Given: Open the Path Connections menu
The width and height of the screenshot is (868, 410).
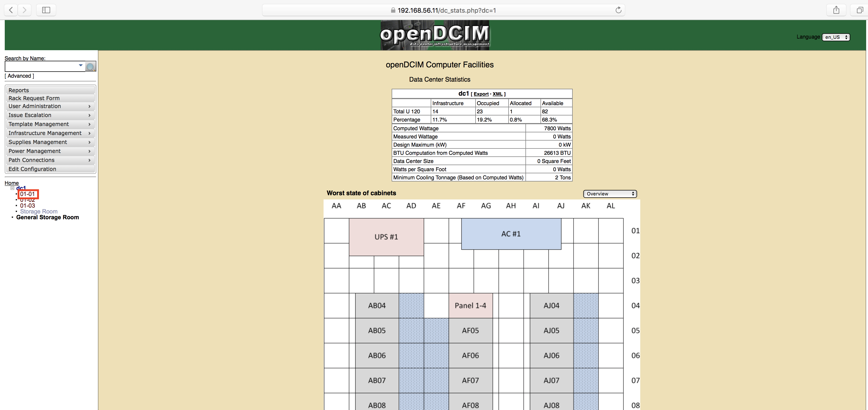Looking at the screenshot, I should (x=50, y=160).
